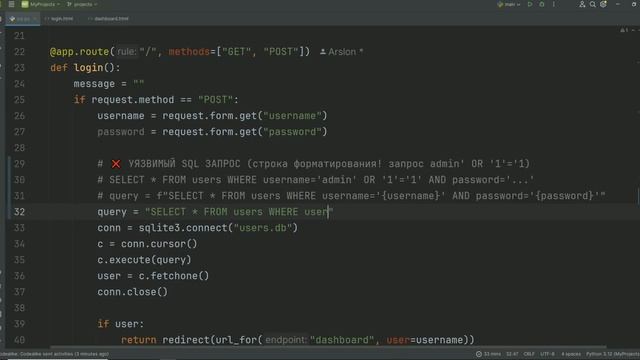This screenshot has height=360, width=640.
Task: Click the horizontal scrollbar of the editor
Action: 328,347
